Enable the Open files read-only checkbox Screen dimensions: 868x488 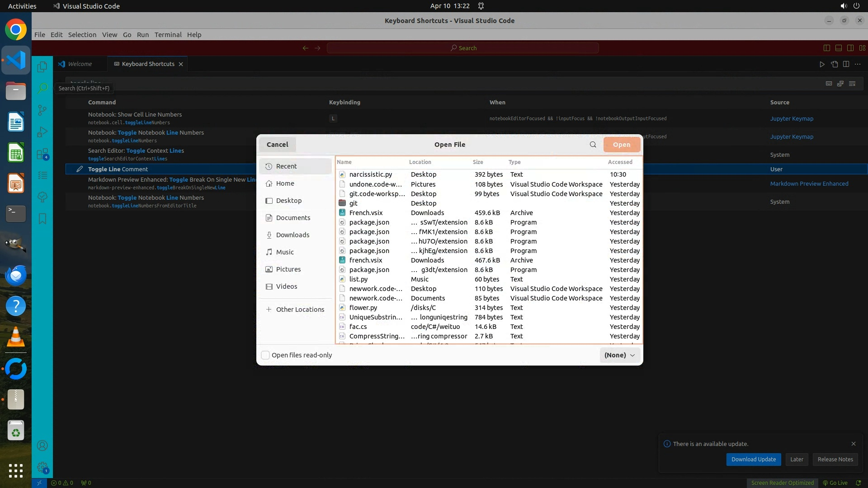click(x=265, y=355)
